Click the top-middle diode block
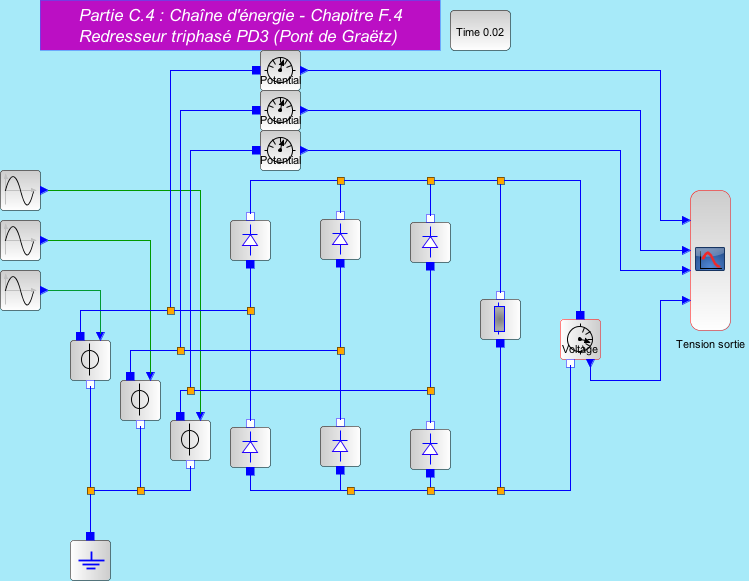This screenshot has height=581, width=749. [340, 239]
